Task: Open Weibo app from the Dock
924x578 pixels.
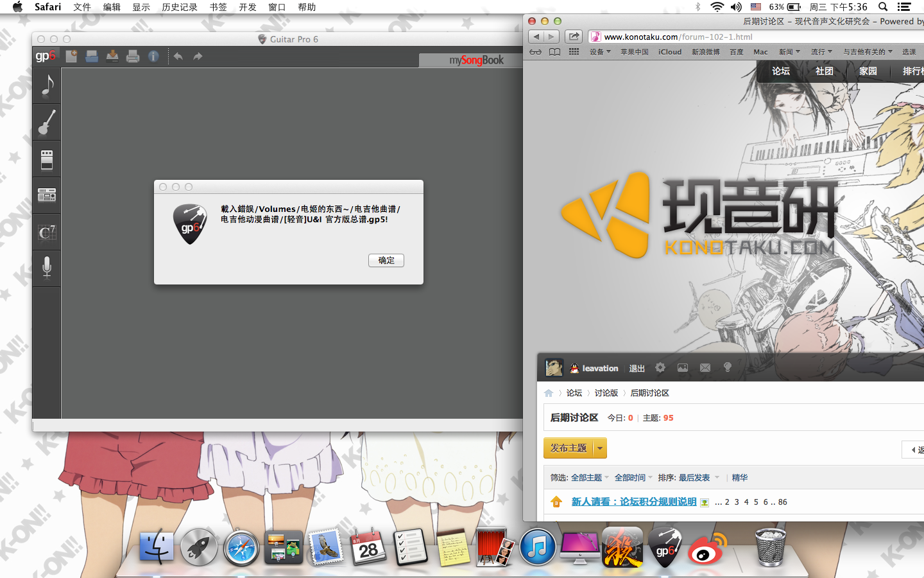Action: tap(707, 548)
